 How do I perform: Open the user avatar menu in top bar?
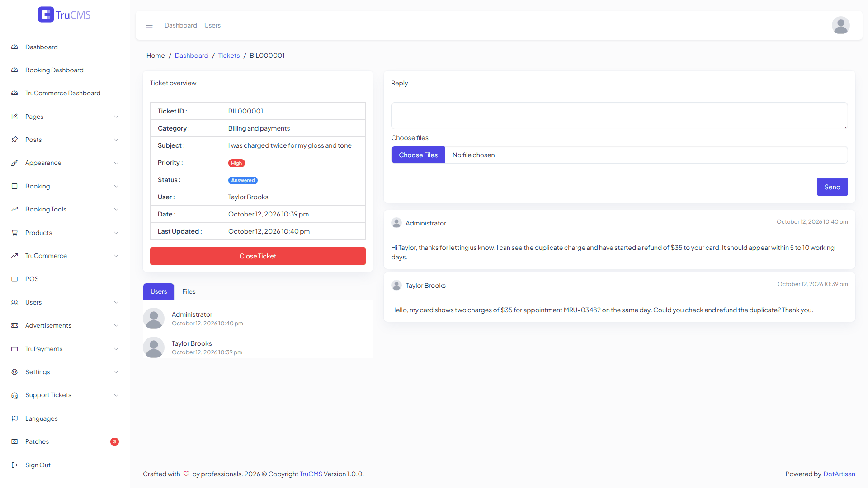coord(840,25)
